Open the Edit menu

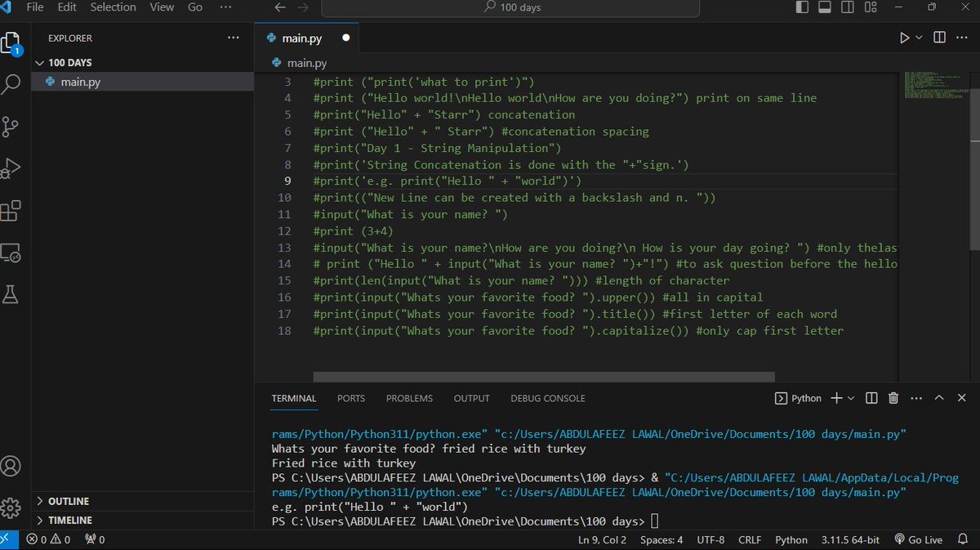[67, 7]
